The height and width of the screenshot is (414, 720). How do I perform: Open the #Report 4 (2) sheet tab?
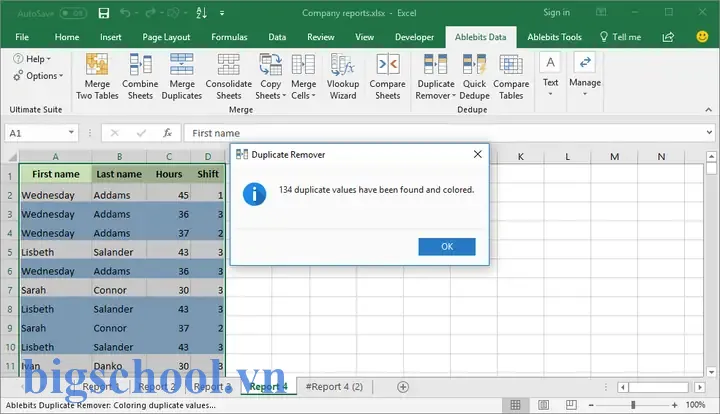pyautogui.click(x=334, y=387)
